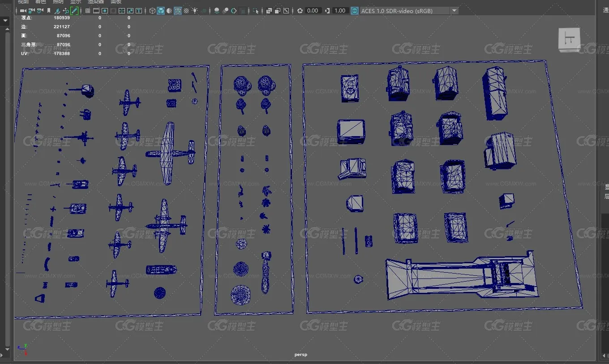Toggle the Safe Action icon
609x364 pixels.
pyautogui.click(x=130, y=11)
